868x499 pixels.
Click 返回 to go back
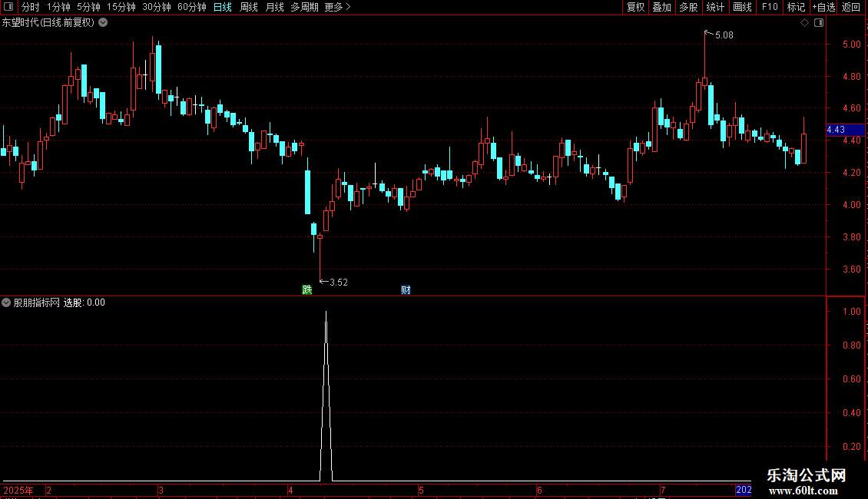point(851,7)
